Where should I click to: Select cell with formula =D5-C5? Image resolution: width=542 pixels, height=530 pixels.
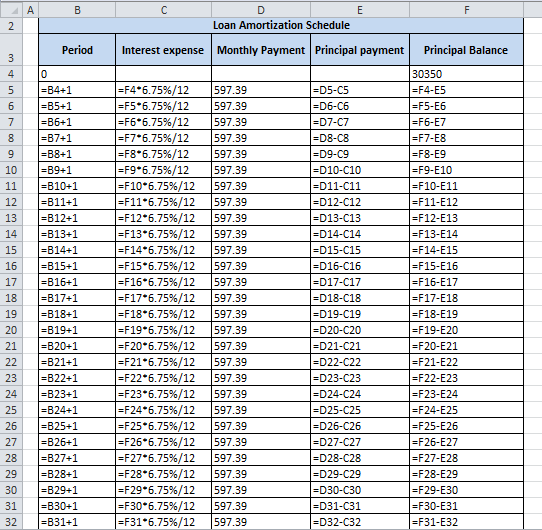tap(360, 90)
